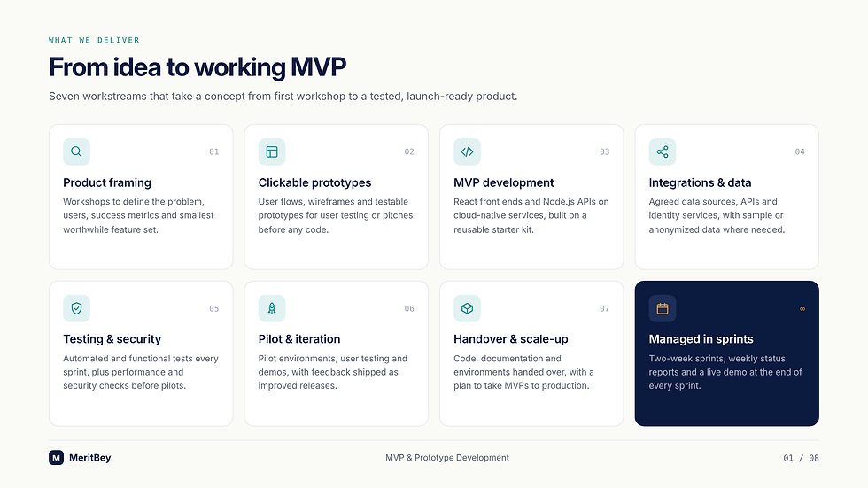The width and height of the screenshot is (868, 488).
Task: Click the main title From idea to working MVP
Action: click(x=197, y=67)
